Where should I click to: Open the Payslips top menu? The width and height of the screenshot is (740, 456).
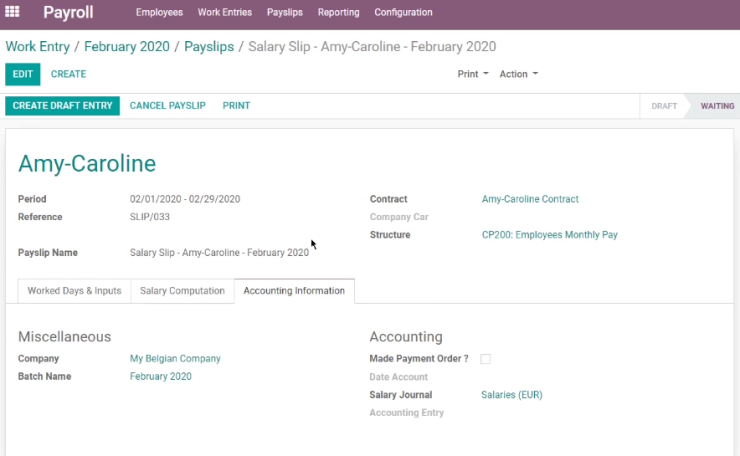[x=285, y=12]
